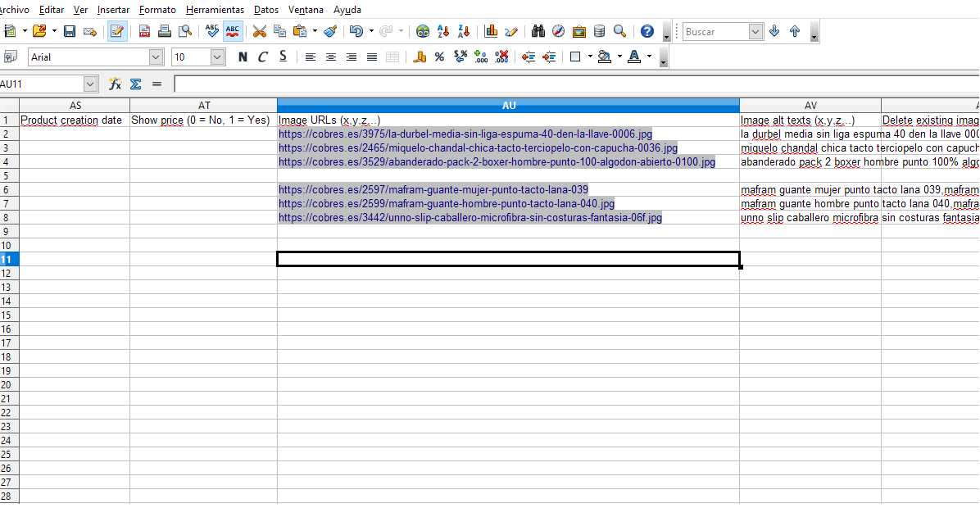Increase indent of the cell

click(549, 57)
